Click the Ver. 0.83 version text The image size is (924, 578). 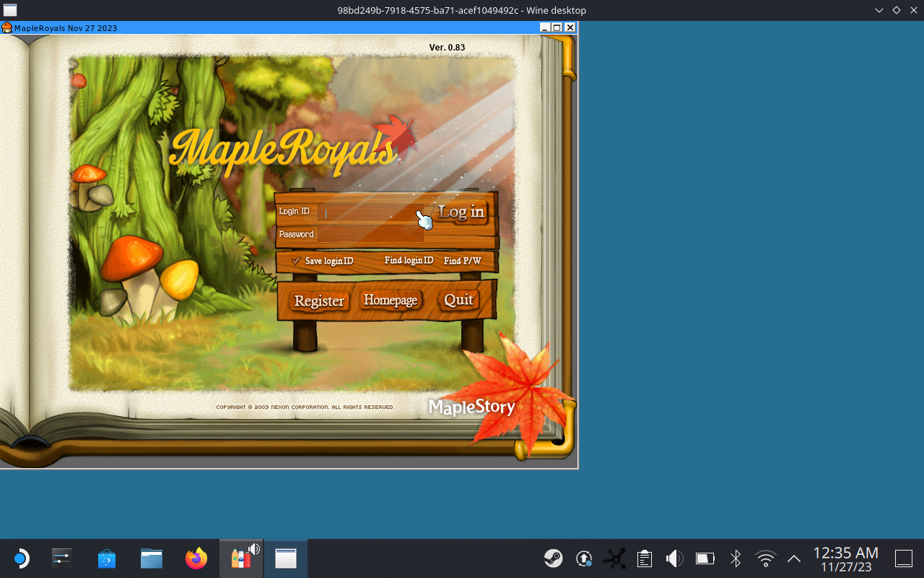[x=447, y=48]
